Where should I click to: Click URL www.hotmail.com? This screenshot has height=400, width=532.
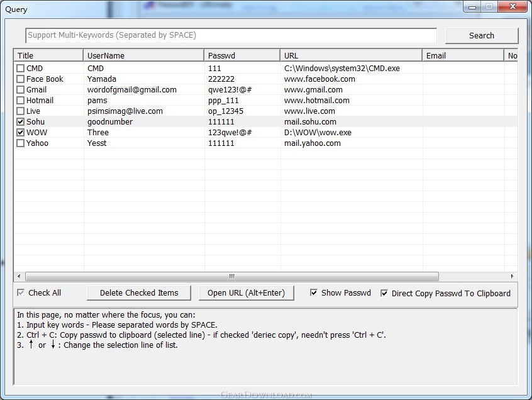click(x=316, y=101)
